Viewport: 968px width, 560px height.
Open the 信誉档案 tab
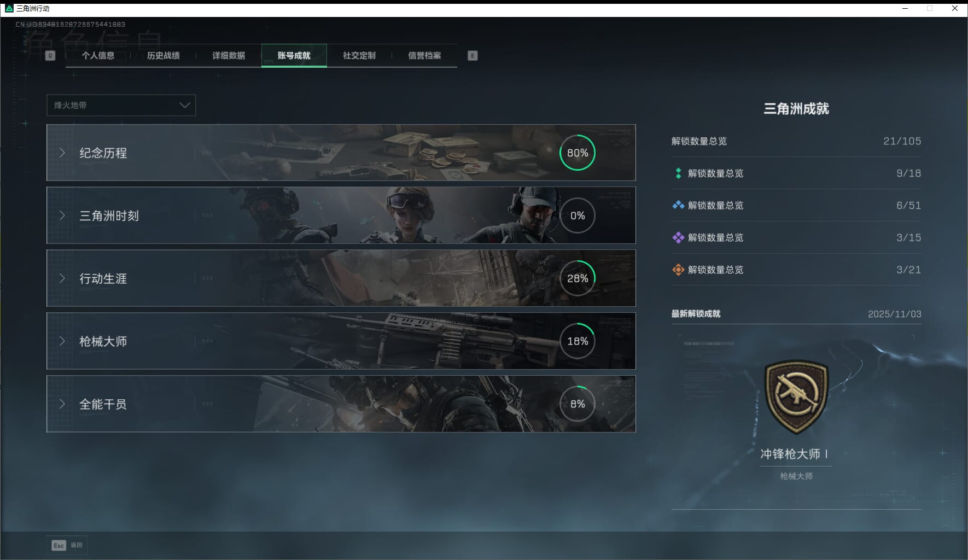pyautogui.click(x=424, y=56)
